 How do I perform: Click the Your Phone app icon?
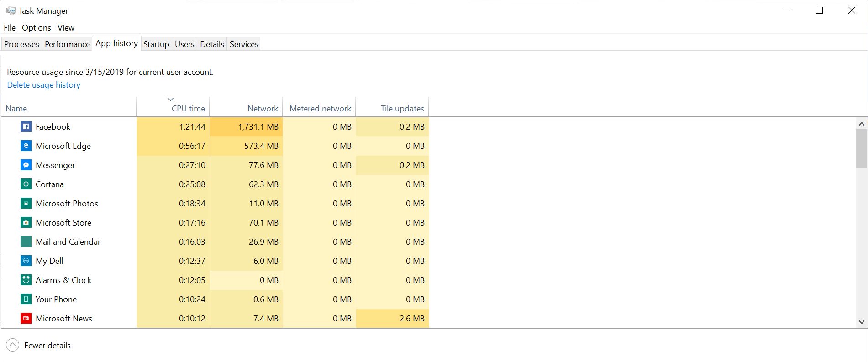point(26,299)
